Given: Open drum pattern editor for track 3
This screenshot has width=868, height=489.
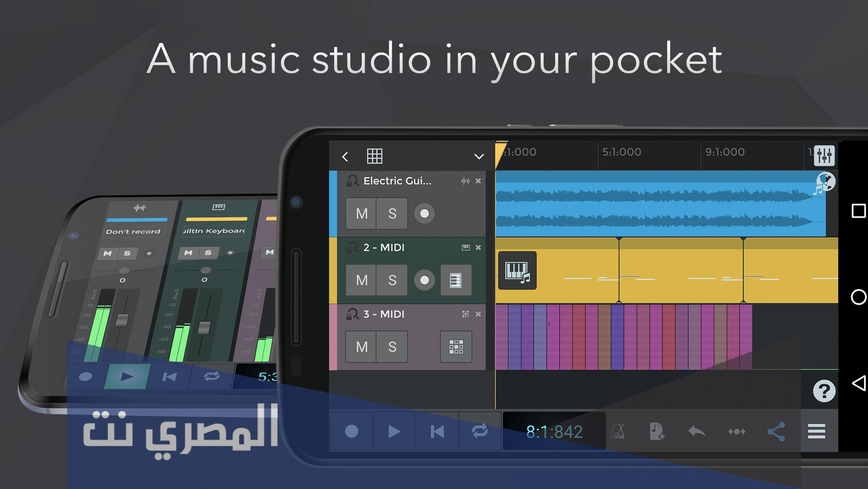Looking at the screenshot, I should tap(456, 347).
